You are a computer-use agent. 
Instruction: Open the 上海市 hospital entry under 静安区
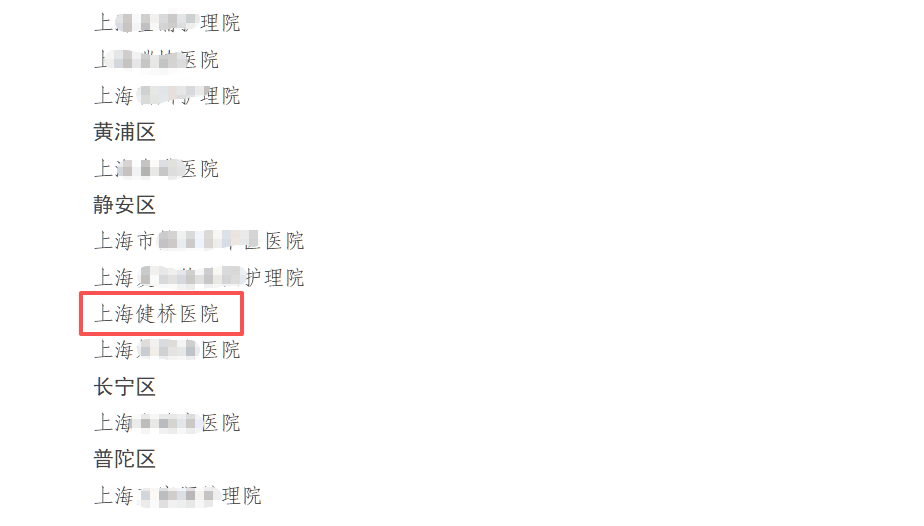pyautogui.click(x=199, y=241)
